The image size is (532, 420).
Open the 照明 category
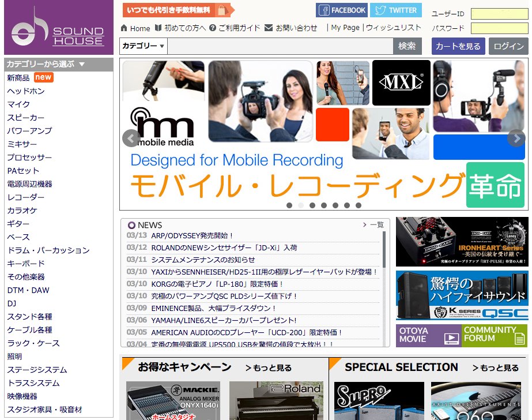(14, 356)
